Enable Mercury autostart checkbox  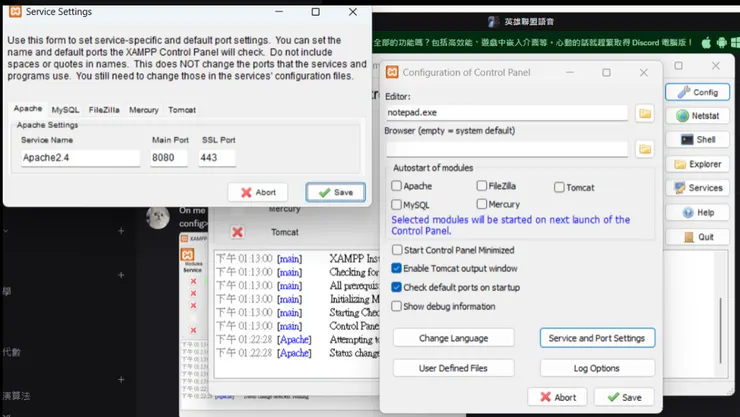(x=481, y=204)
